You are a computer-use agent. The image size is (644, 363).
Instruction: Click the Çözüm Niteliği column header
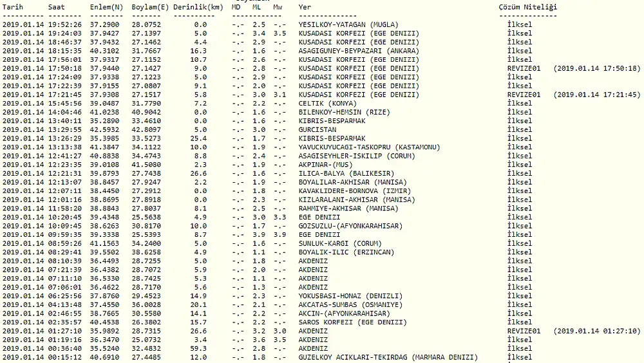[x=528, y=7]
